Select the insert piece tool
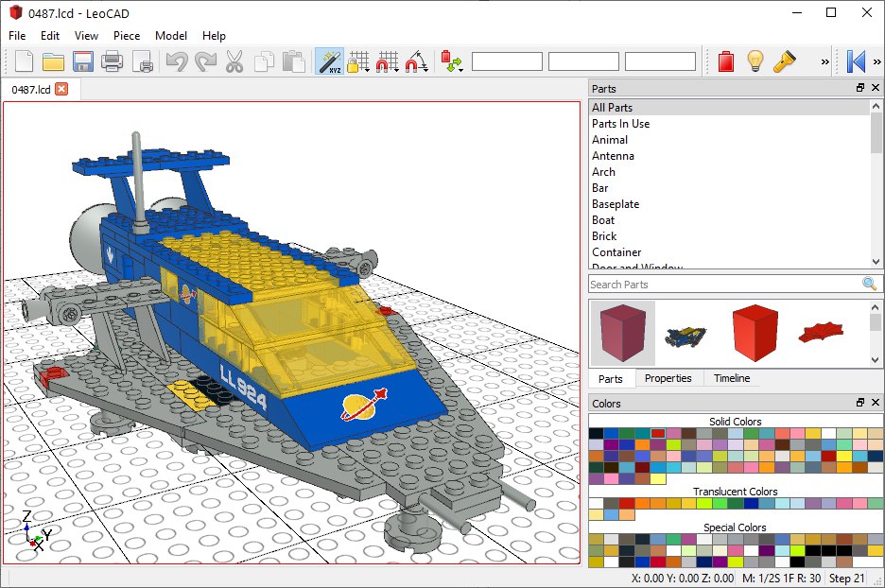This screenshot has width=885, height=588. pyautogui.click(x=726, y=61)
